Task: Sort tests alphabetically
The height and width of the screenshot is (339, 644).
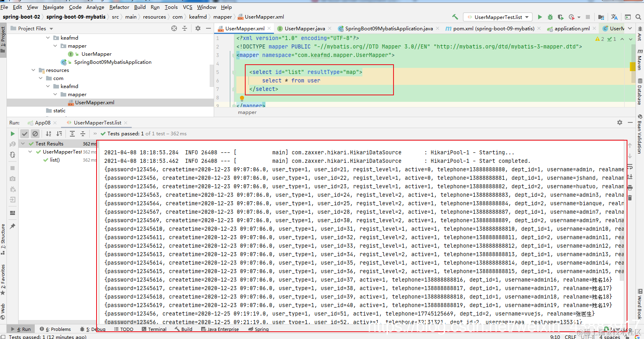Action: [x=48, y=134]
